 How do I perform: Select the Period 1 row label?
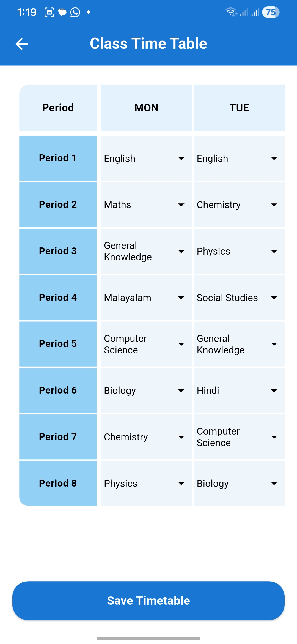pyautogui.click(x=57, y=159)
